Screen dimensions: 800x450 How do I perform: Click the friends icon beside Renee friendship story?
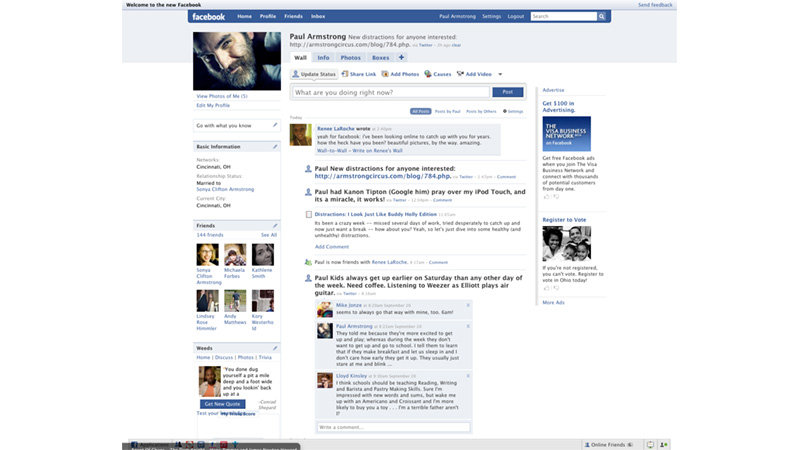point(308,262)
